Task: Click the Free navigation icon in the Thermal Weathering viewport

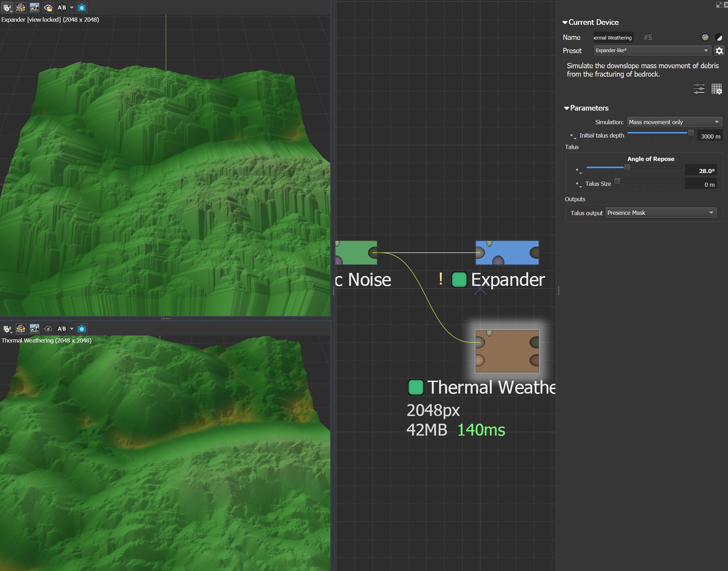Action: 35,329
